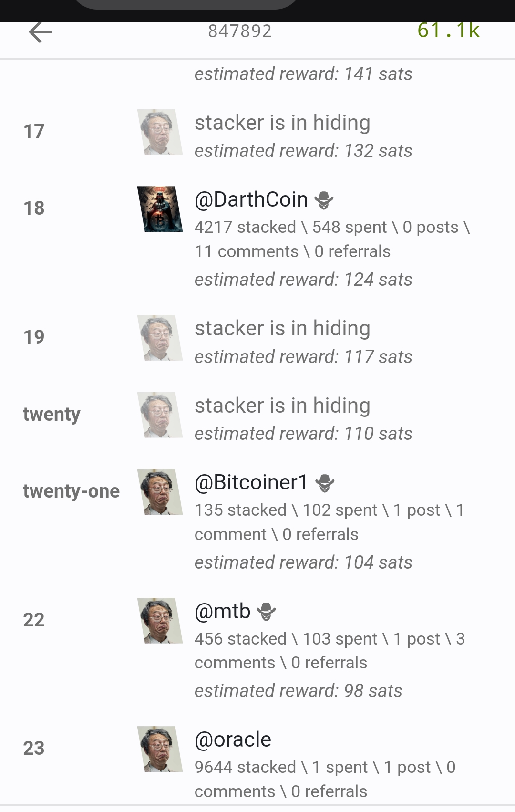Tap the rank 17 'stacker is in hiding' text
515x812 pixels.
coord(282,123)
